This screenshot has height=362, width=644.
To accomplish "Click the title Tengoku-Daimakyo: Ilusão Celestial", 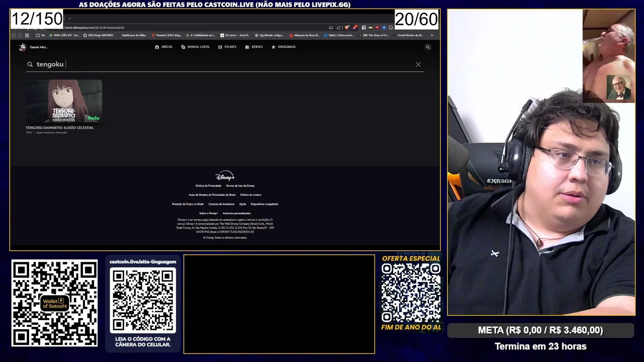I will 60,128.
